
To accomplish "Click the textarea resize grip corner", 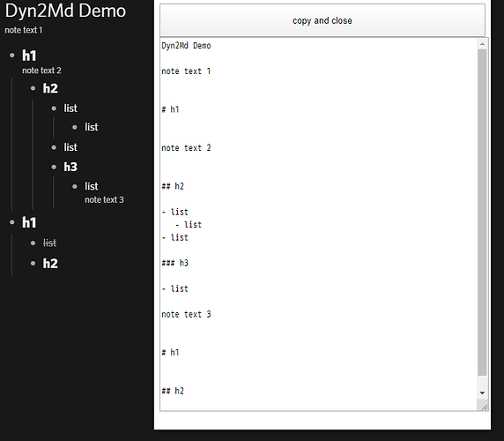I will 484,407.
